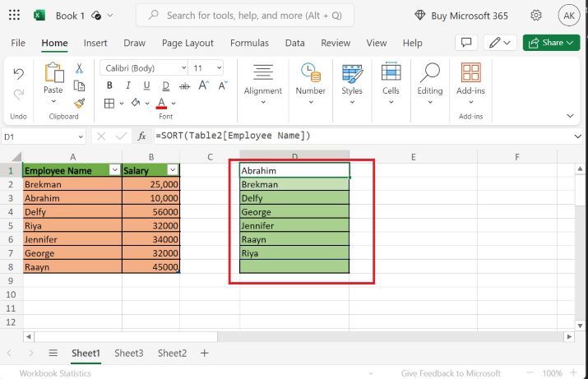
Task: Open the View tab
Action: 377,43
